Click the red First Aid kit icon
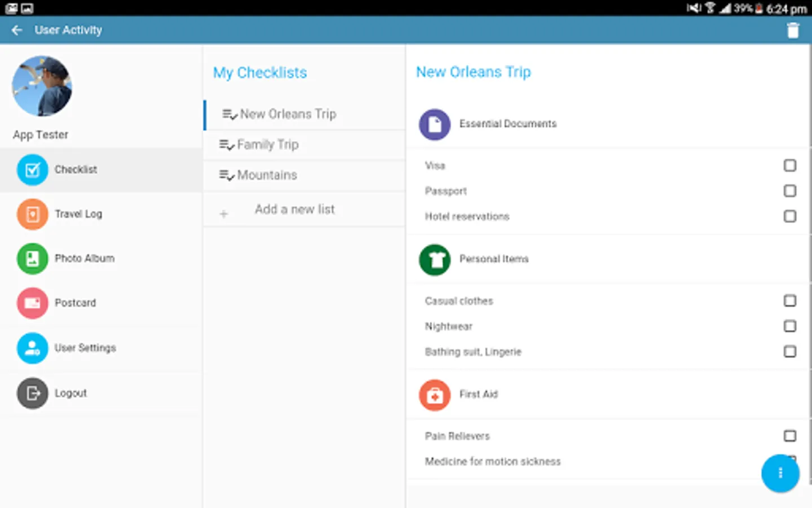Viewport: 812px width, 508px height. coord(434,395)
